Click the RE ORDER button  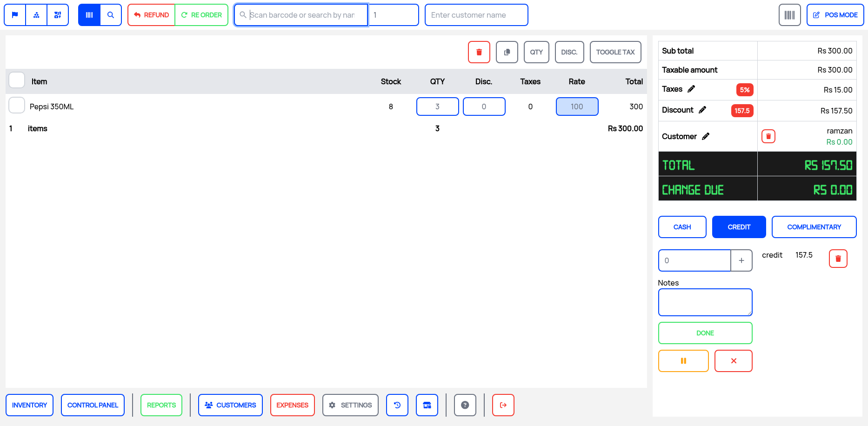pyautogui.click(x=201, y=15)
